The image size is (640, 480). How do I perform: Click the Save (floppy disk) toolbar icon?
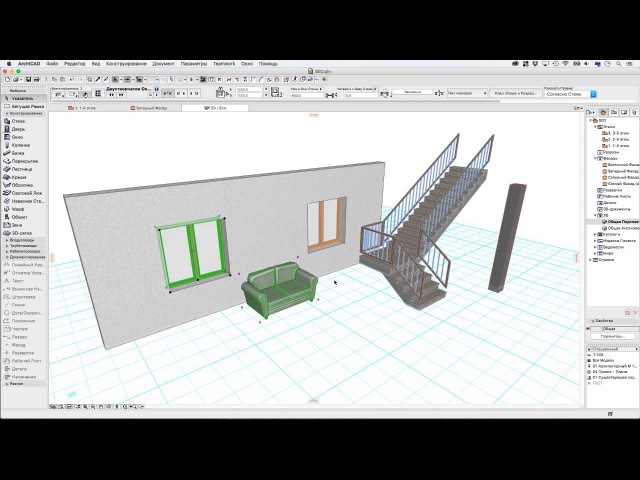tap(29, 80)
